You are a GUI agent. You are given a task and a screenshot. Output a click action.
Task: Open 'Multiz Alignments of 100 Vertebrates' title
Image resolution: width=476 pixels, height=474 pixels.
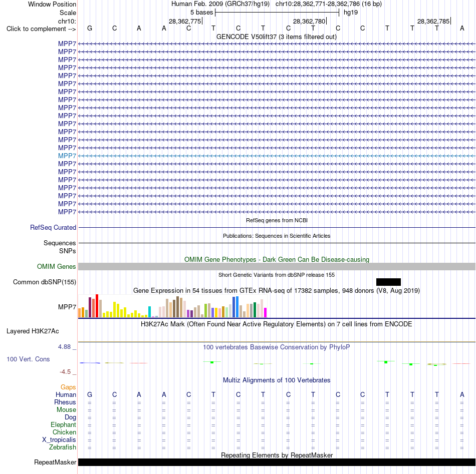[277, 380]
